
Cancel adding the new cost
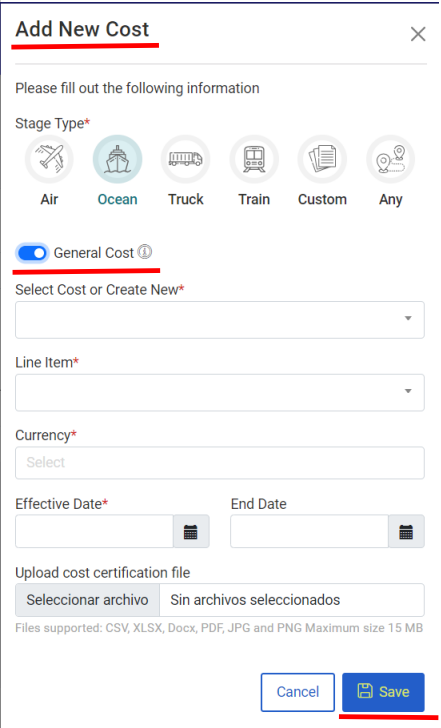(x=298, y=692)
